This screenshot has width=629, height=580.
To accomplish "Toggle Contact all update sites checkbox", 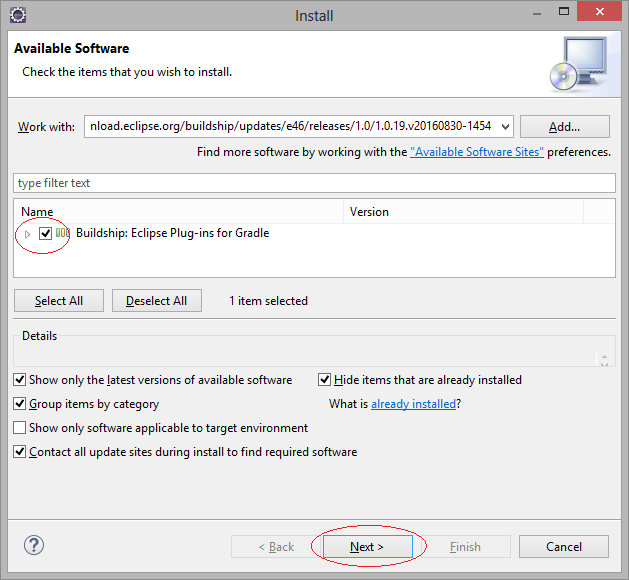I will coord(20,452).
